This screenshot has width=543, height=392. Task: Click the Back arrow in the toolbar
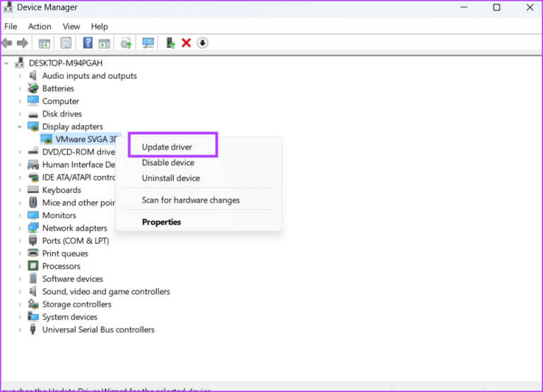coord(7,43)
